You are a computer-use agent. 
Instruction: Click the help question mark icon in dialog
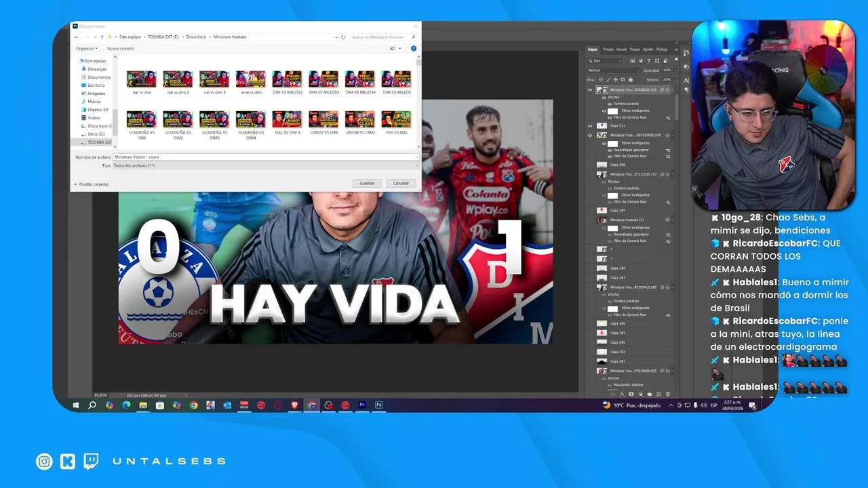[x=414, y=49]
